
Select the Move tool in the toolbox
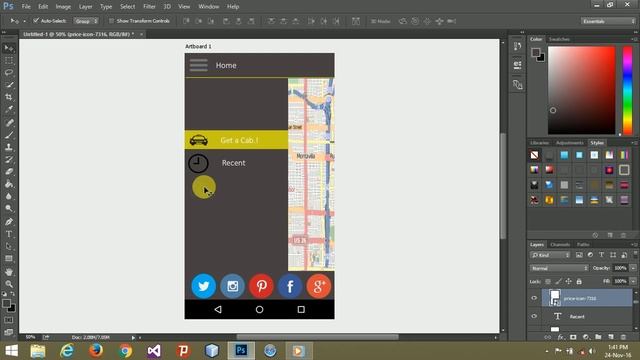pyautogui.click(x=9, y=48)
